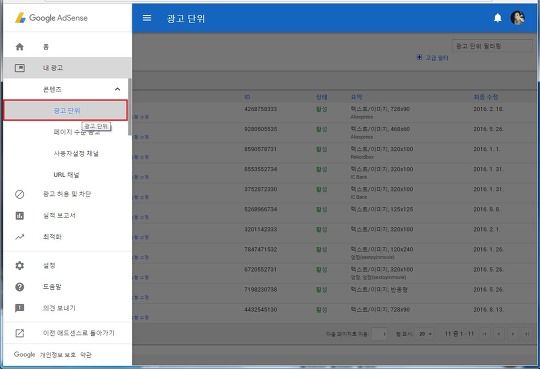
Task: Click the 468x60 텍스트/이미지 summary
Action: click(x=380, y=129)
